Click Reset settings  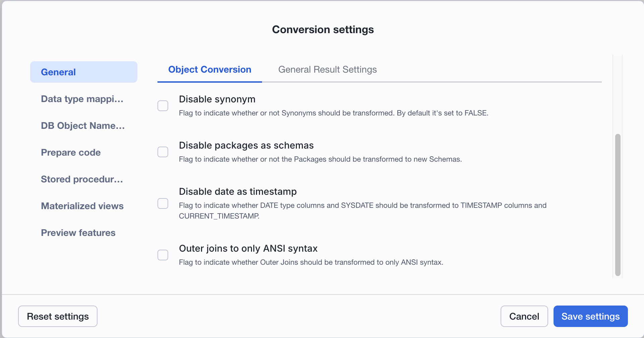[x=58, y=316]
